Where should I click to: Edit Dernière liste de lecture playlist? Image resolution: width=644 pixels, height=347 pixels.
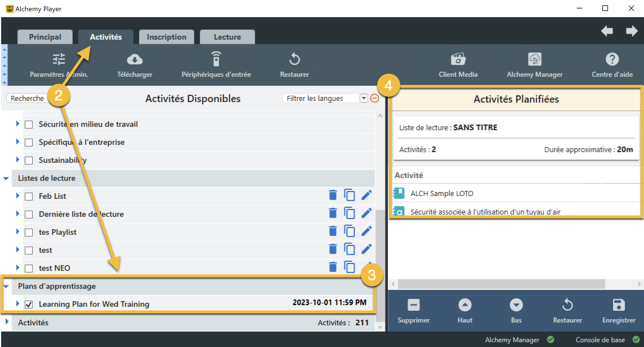366,213
